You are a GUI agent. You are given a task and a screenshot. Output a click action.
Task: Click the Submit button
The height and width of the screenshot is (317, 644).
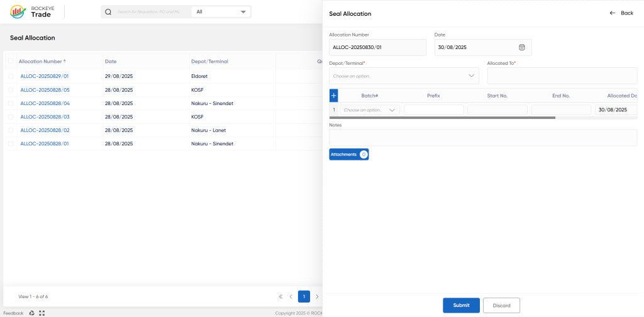click(x=461, y=306)
